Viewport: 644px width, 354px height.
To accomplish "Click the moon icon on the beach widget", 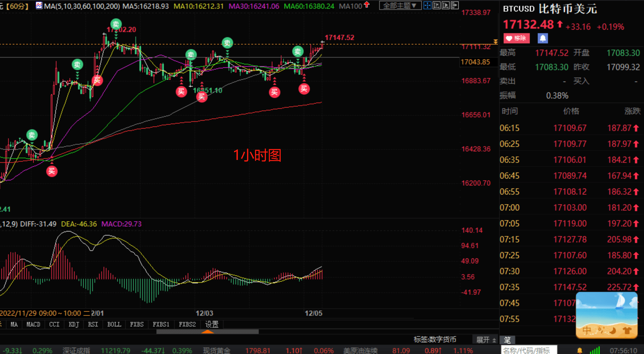I will point(613,331).
